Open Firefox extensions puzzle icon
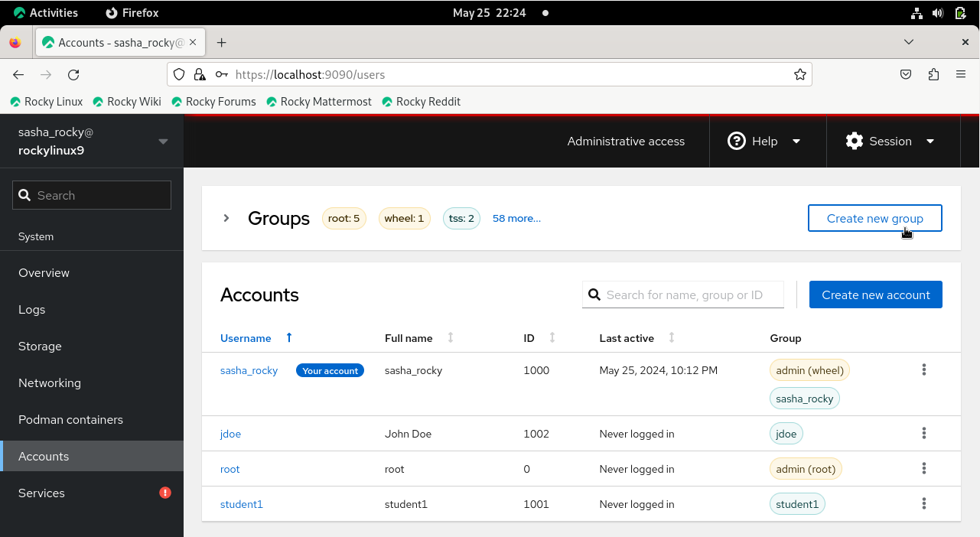980x537 pixels. [933, 74]
